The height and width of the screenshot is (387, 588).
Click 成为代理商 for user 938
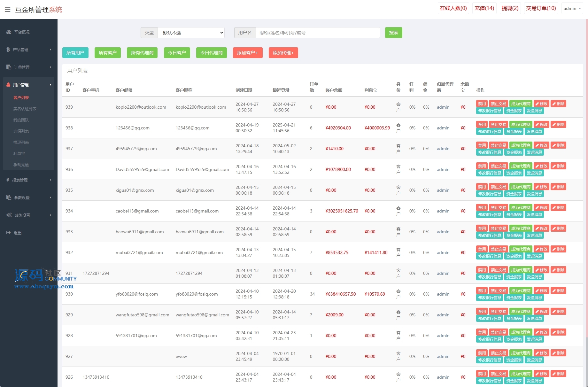tap(521, 125)
